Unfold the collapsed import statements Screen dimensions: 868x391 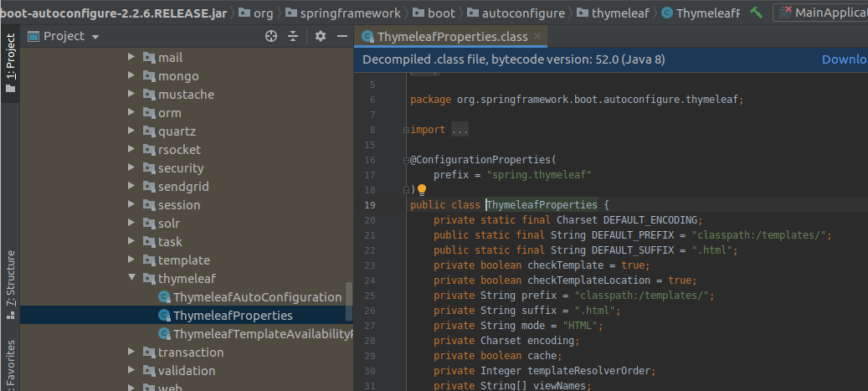(406, 130)
